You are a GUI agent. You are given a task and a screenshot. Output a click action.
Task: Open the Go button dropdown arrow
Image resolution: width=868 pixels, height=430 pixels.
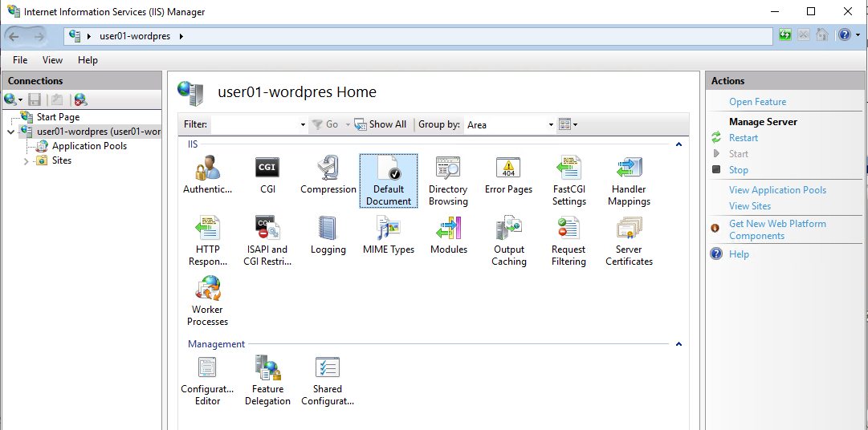[x=348, y=125]
